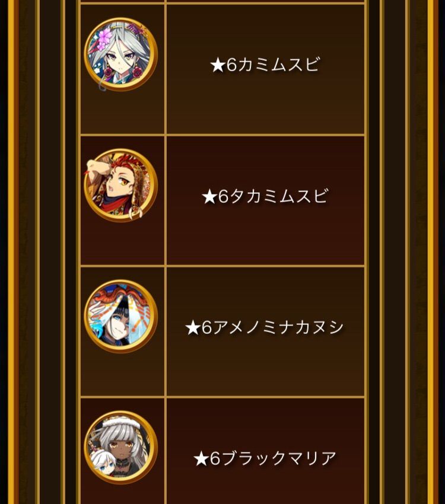The height and width of the screenshot is (504, 445).
Task: Click the star symbol before 6カミムスビ
Action: 218,66
